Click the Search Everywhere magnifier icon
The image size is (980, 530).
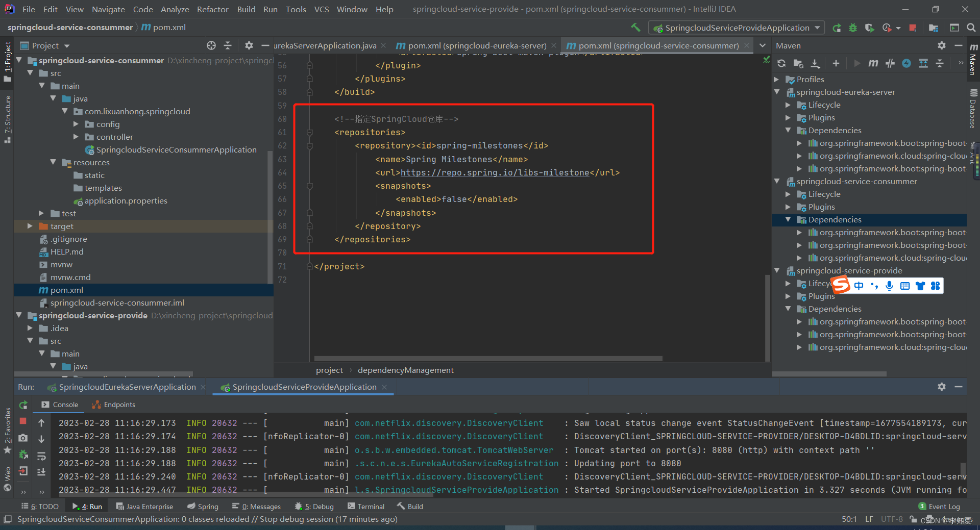971,28
